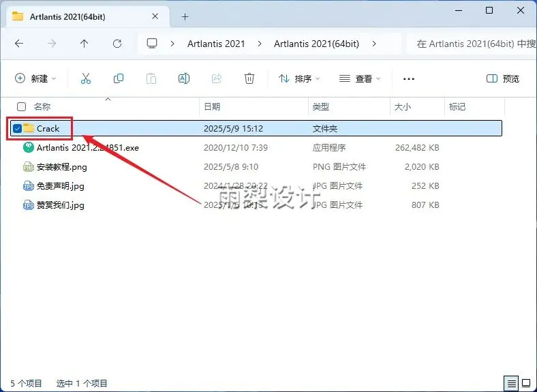
Task: Click the PNG 图片文件 type cell
Action: point(339,167)
